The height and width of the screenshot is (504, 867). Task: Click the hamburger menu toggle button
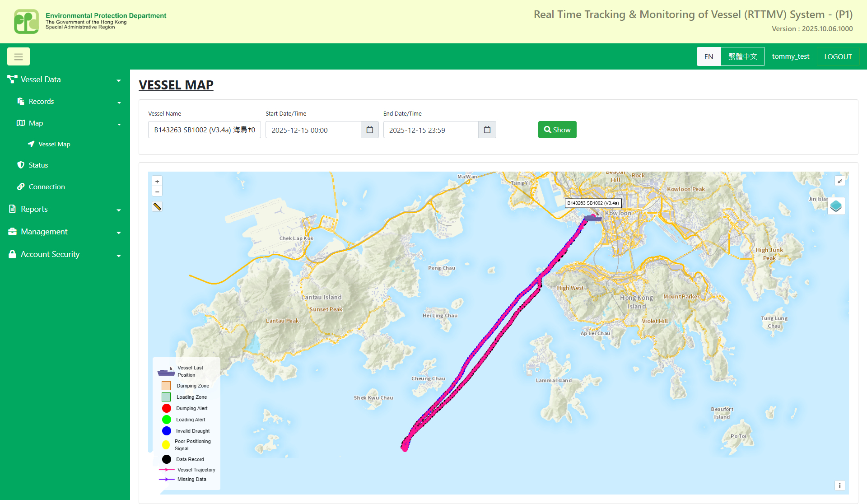point(19,56)
